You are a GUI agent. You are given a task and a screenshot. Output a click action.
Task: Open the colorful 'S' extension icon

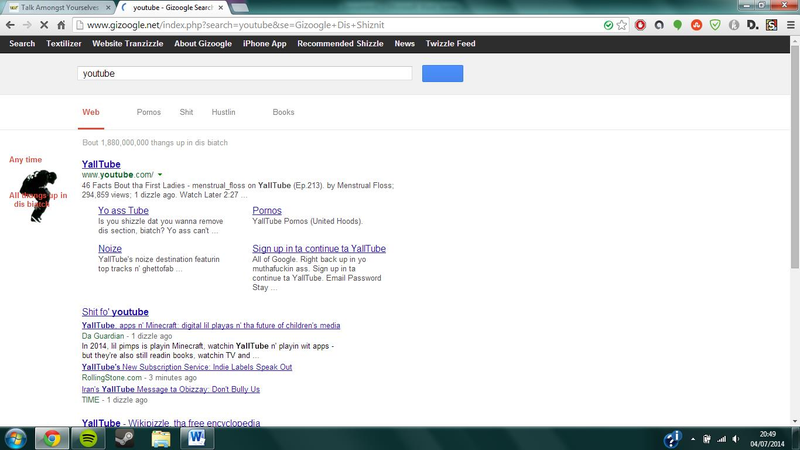(x=771, y=25)
